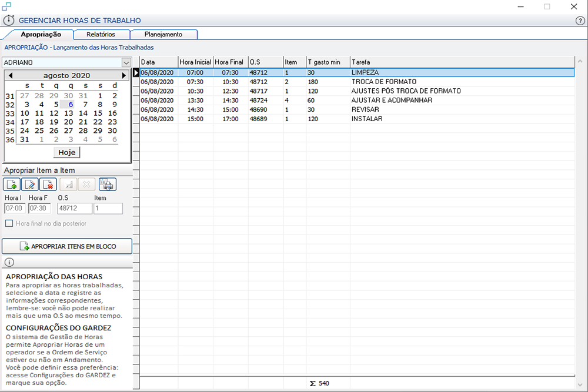Viewport: 588px width, 392px height.
Task: Open the Planejamento tab
Action: coord(163,35)
